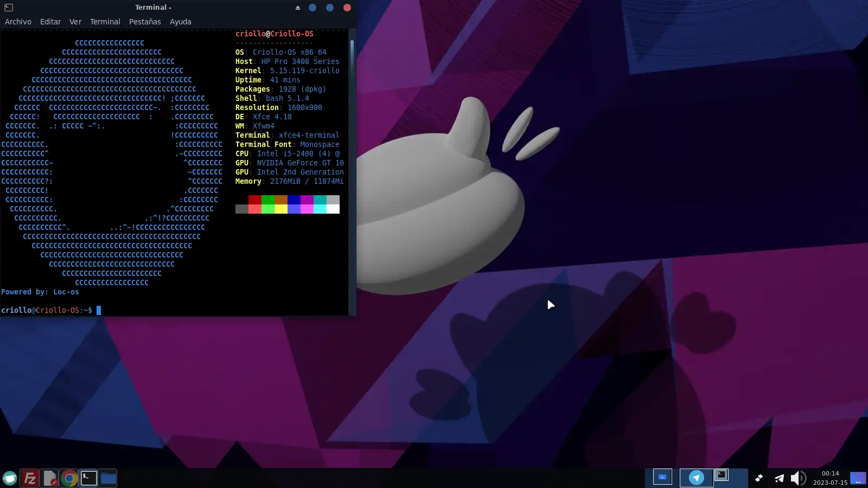The width and height of the screenshot is (868, 488).
Task: Select the small terminal window in workspace switcher
Action: [x=722, y=474]
